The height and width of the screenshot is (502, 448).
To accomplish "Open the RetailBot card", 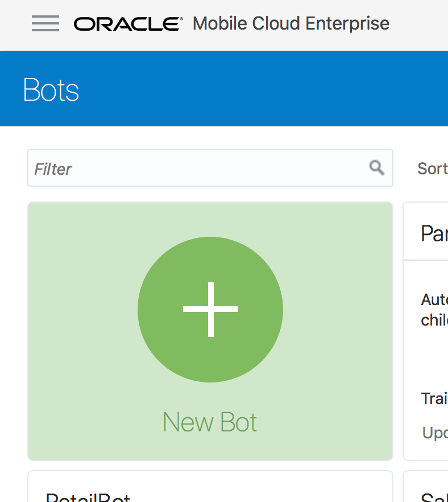I will (x=210, y=486).
